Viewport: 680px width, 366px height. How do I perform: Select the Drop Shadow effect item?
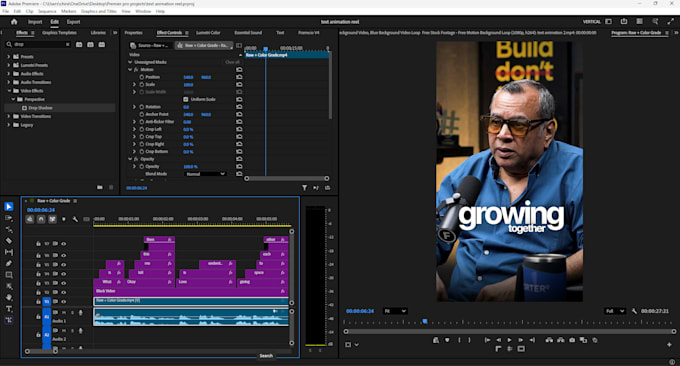tap(40, 108)
